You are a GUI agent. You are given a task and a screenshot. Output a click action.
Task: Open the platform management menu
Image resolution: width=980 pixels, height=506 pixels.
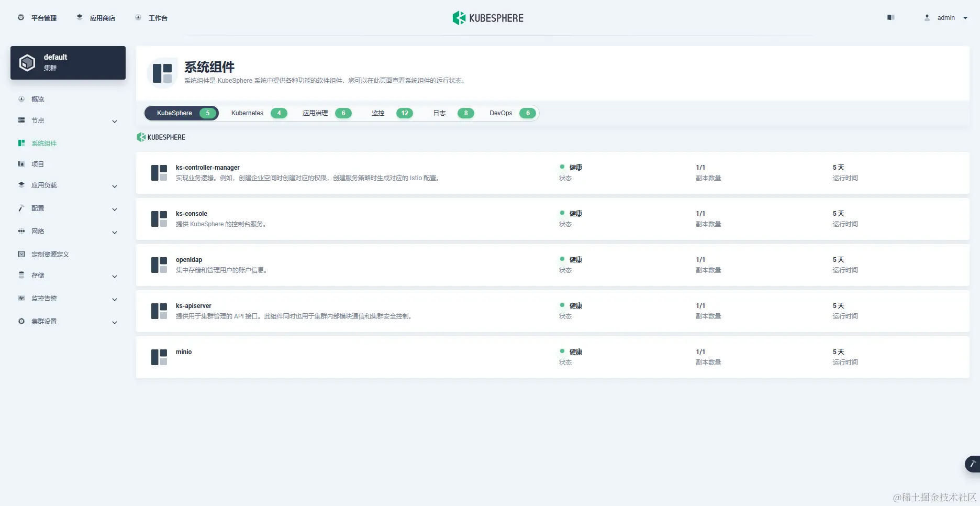37,18
